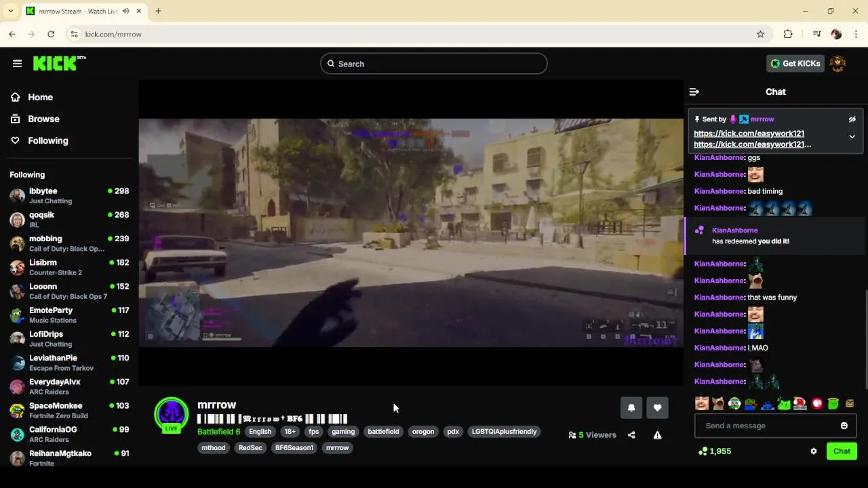Select the mrrrow tag
Image resolution: width=868 pixels, height=488 pixels.
click(x=337, y=448)
